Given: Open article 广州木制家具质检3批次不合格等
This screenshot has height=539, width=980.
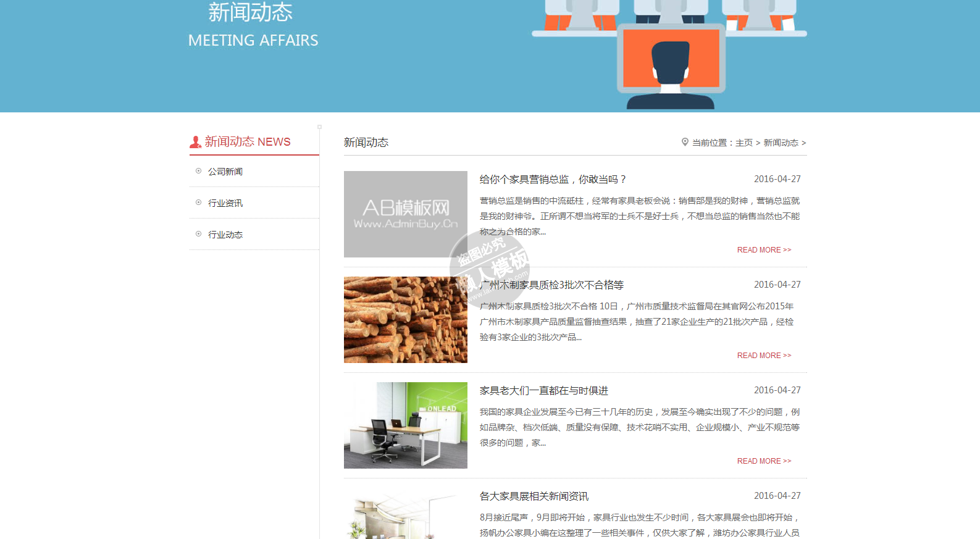Looking at the screenshot, I should coord(552,285).
